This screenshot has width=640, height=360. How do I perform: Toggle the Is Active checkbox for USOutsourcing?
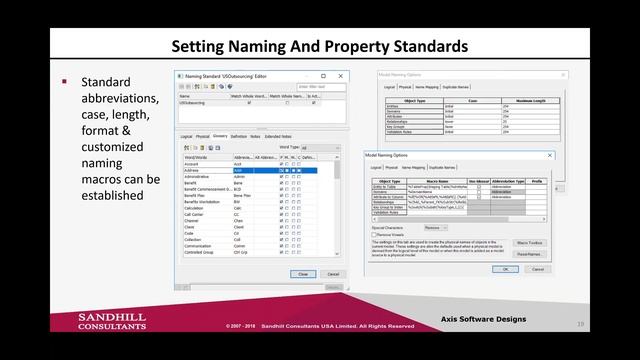(313, 103)
